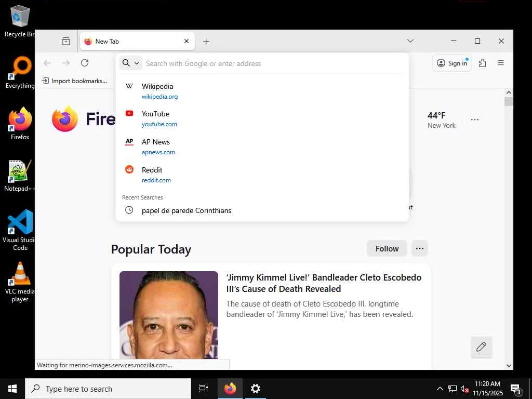Screen dimensions: 532x399
Task: Open a new tab with plus button
Action: pos(206,42)
